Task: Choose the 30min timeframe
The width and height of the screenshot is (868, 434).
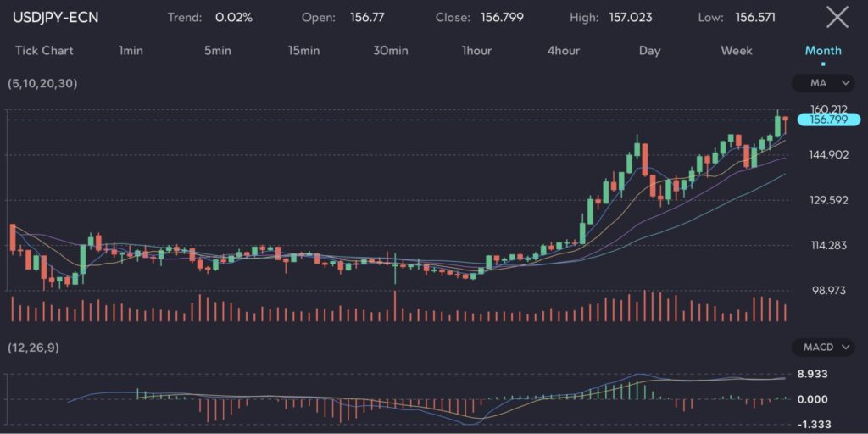Action: pyautogui.click(x=390, y=51)
